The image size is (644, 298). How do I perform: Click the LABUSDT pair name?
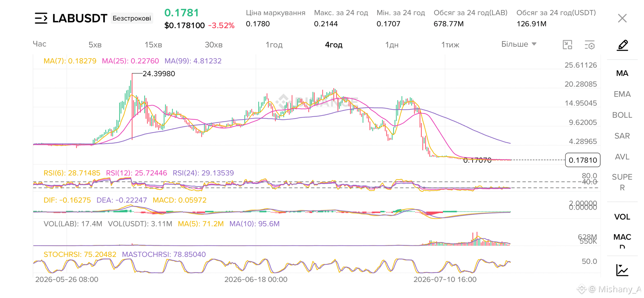coord(80,18)
